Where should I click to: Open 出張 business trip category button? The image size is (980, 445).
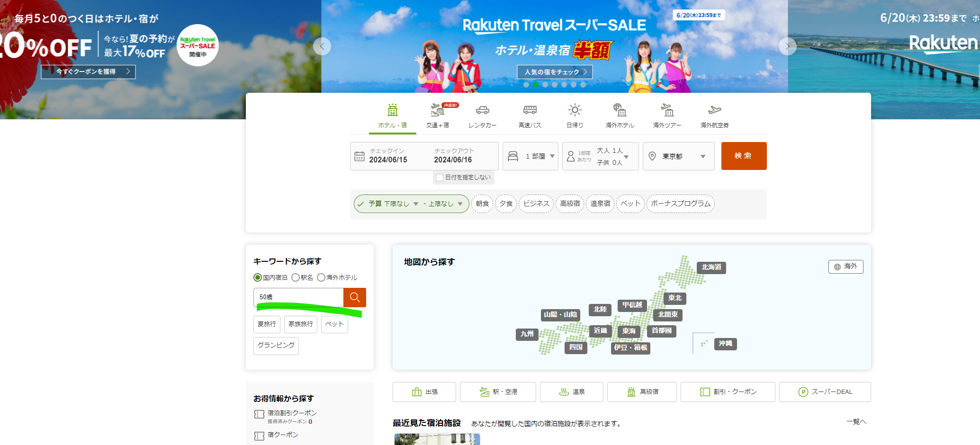pos(424,392)
